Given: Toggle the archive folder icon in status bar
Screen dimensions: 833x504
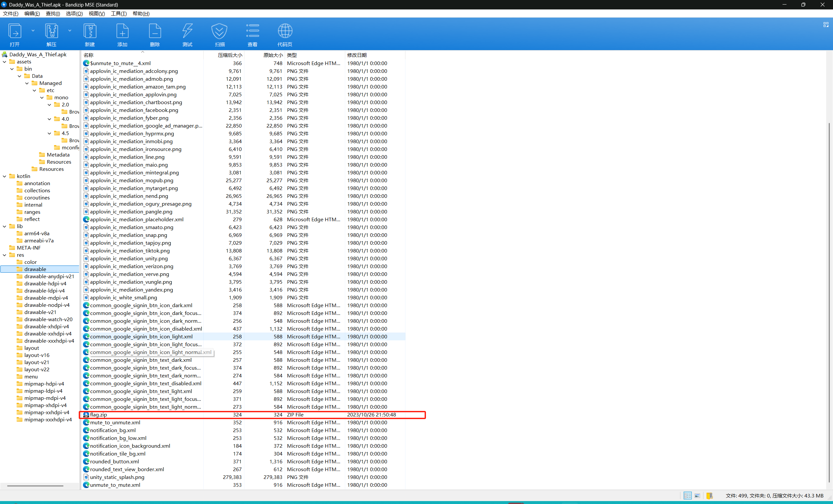Looking at the screenshot, I should [710, 496].
